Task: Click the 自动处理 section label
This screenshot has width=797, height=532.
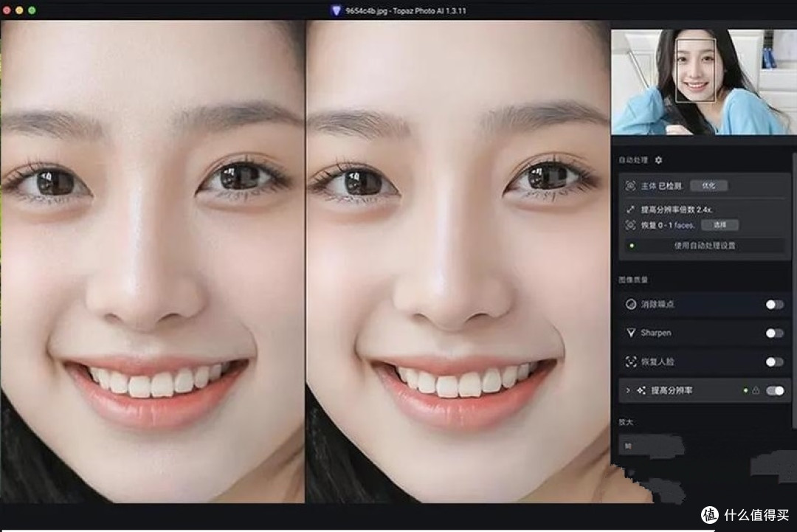Action: point(633,160)
